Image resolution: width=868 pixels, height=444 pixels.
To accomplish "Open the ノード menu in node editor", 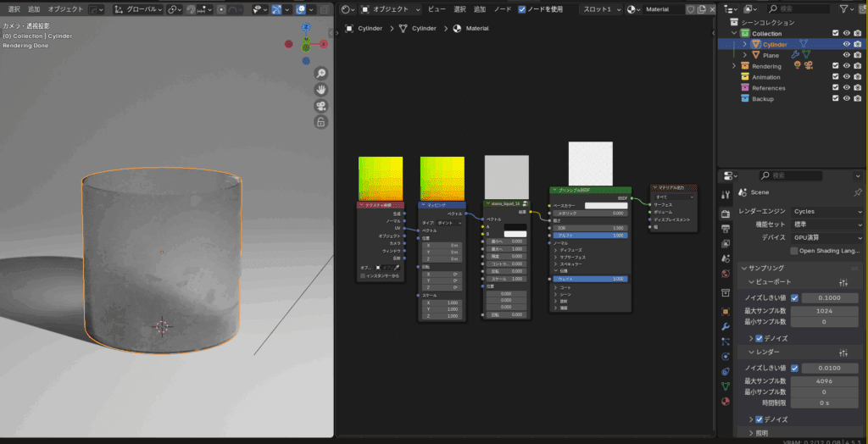I will point(503,9).
